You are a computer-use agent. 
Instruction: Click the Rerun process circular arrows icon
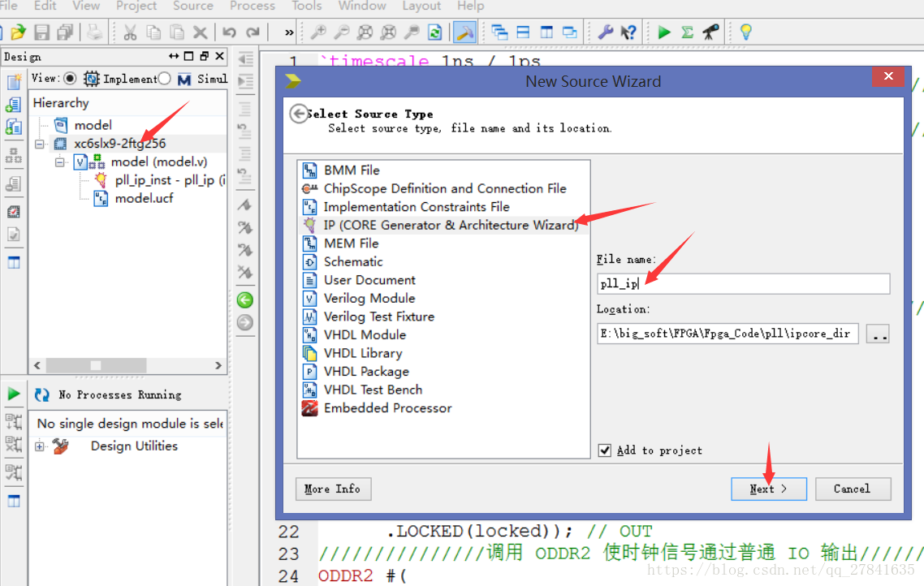coord(42,394)
